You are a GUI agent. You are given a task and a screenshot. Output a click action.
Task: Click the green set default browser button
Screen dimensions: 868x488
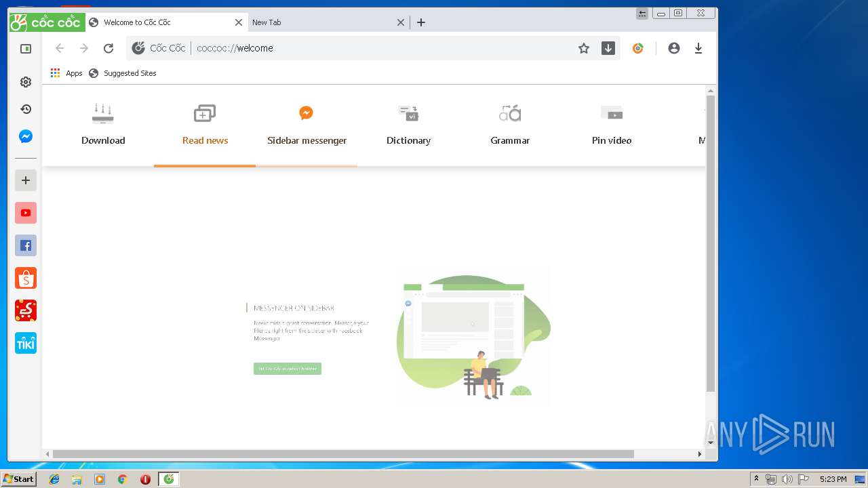pos(288,369)
